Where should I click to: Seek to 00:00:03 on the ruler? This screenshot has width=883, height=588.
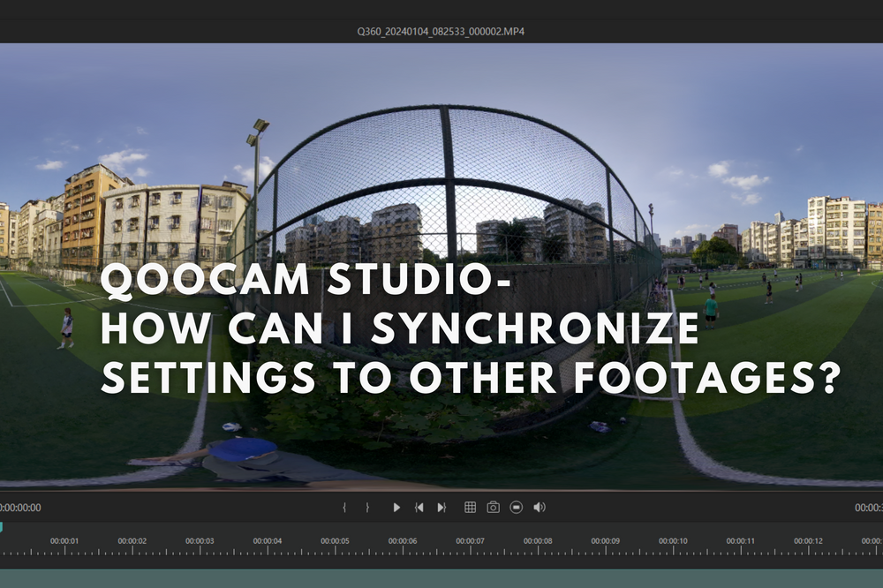tap(200, 540)
